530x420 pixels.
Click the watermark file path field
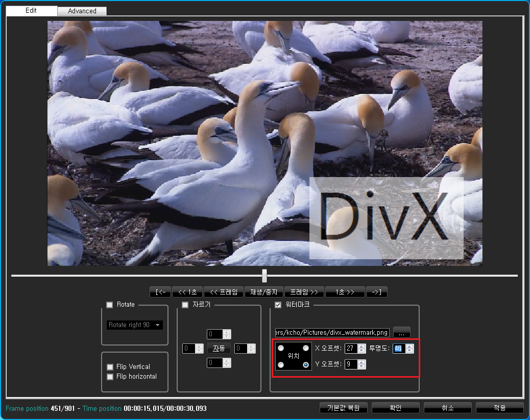pos(332,333)
